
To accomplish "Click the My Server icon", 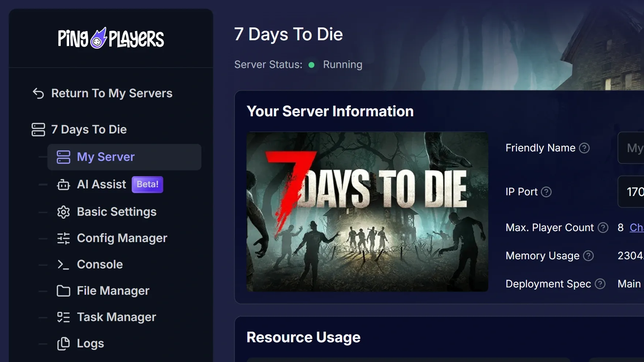I will pos(63,157).
